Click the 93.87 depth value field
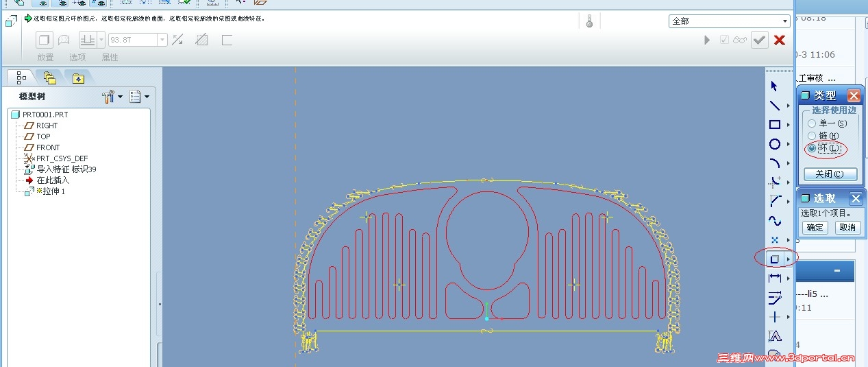This screenshot has width=868, height=367. click(x=133, y=40)
